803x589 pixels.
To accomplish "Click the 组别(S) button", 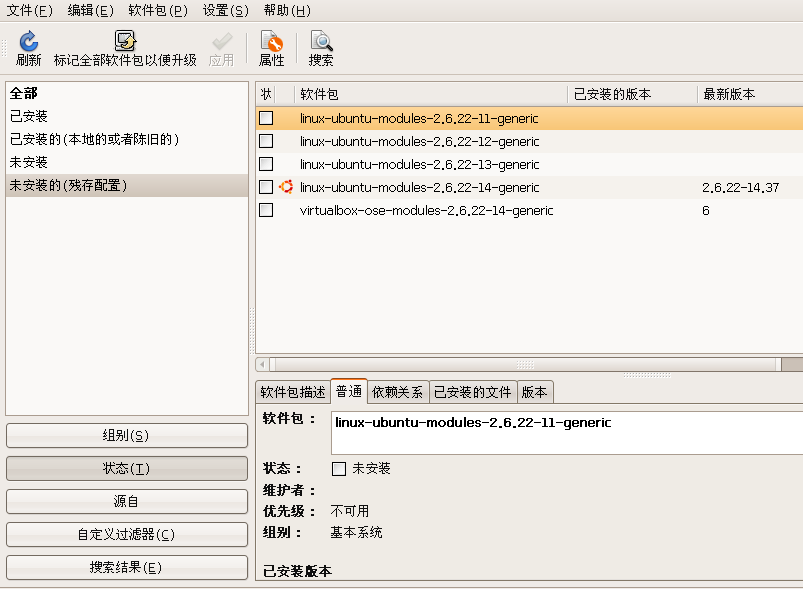I will click(x=126, y=436).
